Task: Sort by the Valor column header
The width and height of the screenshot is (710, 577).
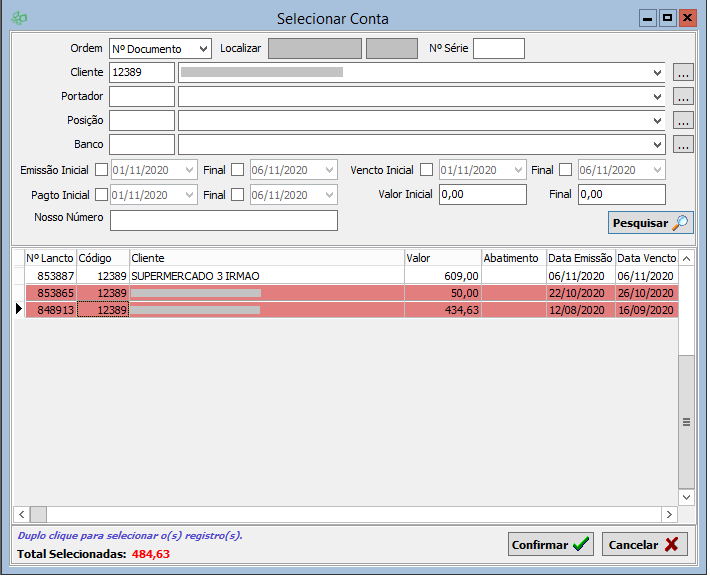Action: point(442,258)
